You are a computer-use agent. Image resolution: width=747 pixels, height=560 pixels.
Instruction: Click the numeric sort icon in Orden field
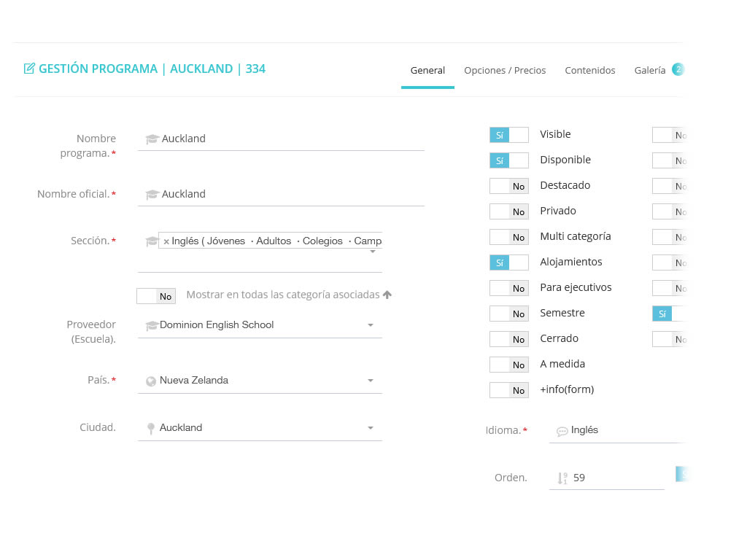coord(562,478)
